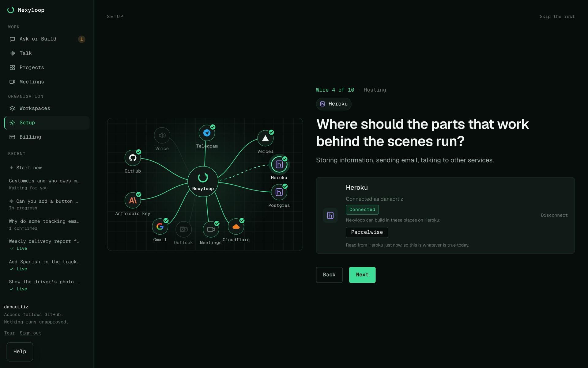
Task: Click the Connected status badge
Action: click(362, 210)
